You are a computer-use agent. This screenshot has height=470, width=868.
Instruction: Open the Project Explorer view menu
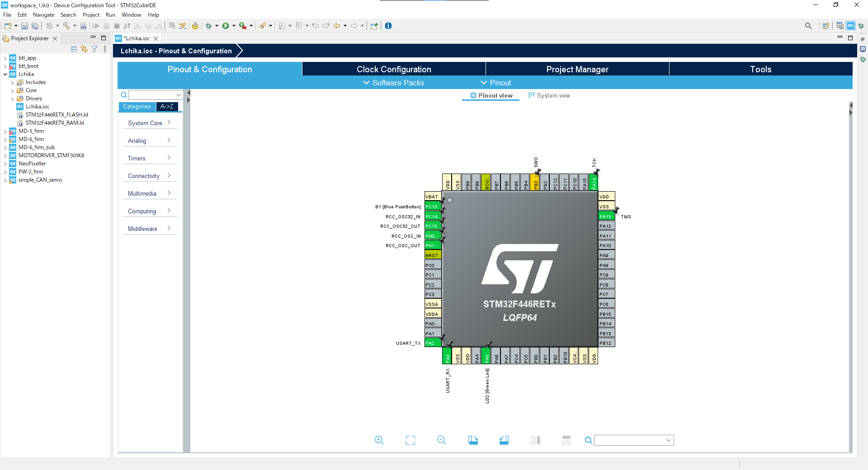[x=105, y=49]
